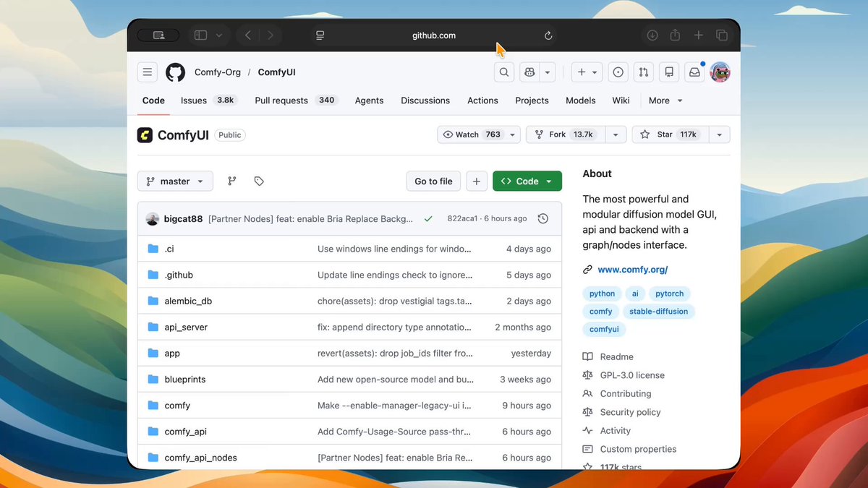Click the Watch button
This screenshot has width=868, height=488.
472,134
